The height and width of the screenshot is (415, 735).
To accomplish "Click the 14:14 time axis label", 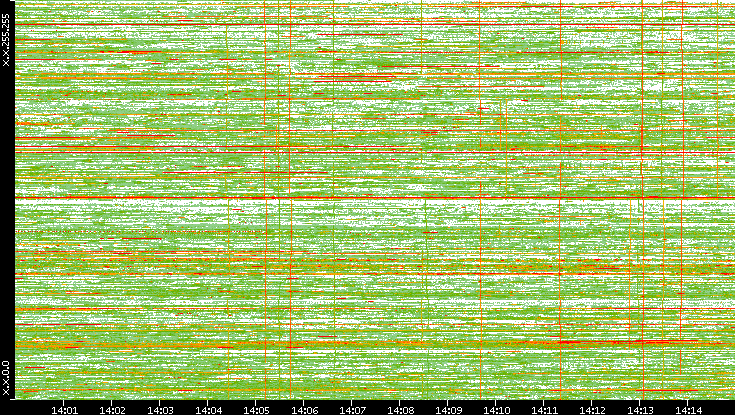I will [x=688, y=410].
